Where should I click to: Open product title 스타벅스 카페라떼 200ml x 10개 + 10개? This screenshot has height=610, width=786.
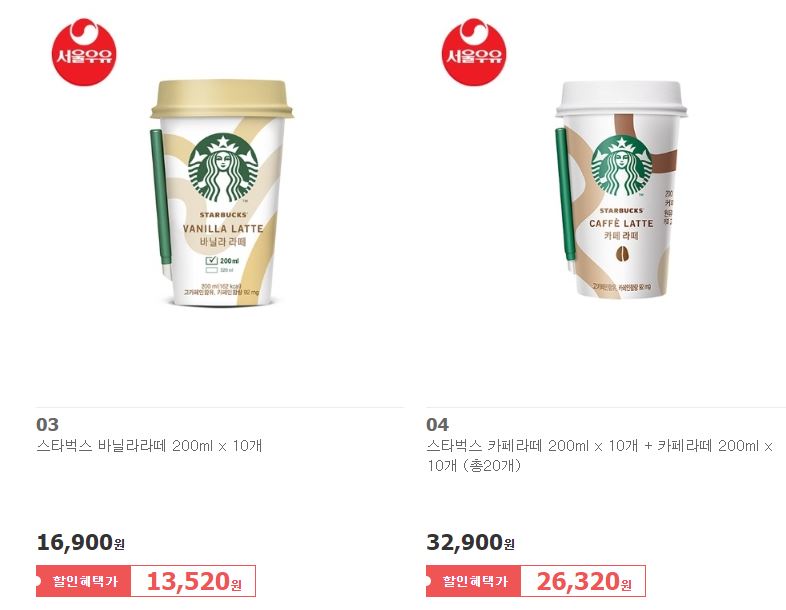pos(600,456)
